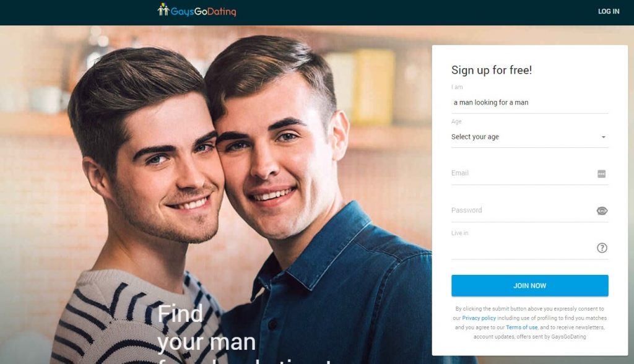Click the GaysGoDating logo icon

[163, 10]
